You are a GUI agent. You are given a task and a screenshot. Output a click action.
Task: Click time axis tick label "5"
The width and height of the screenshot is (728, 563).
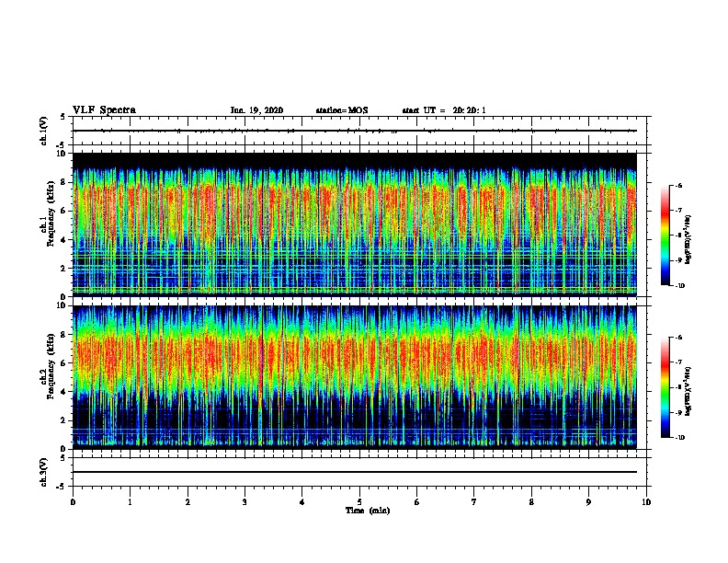coord(359,502)
